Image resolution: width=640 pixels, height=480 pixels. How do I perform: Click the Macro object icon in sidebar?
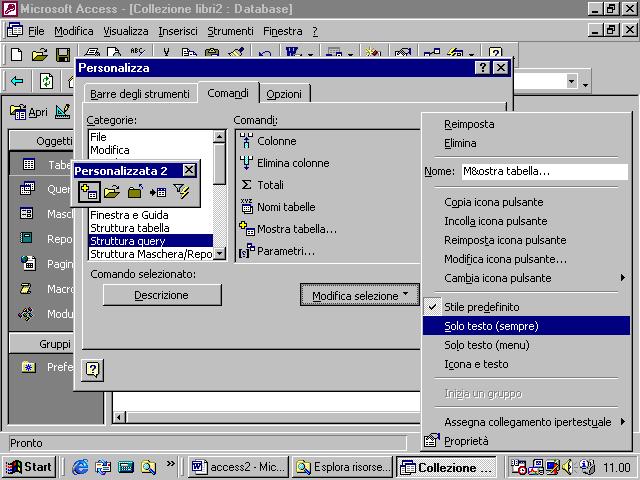[x=26, y=289]
